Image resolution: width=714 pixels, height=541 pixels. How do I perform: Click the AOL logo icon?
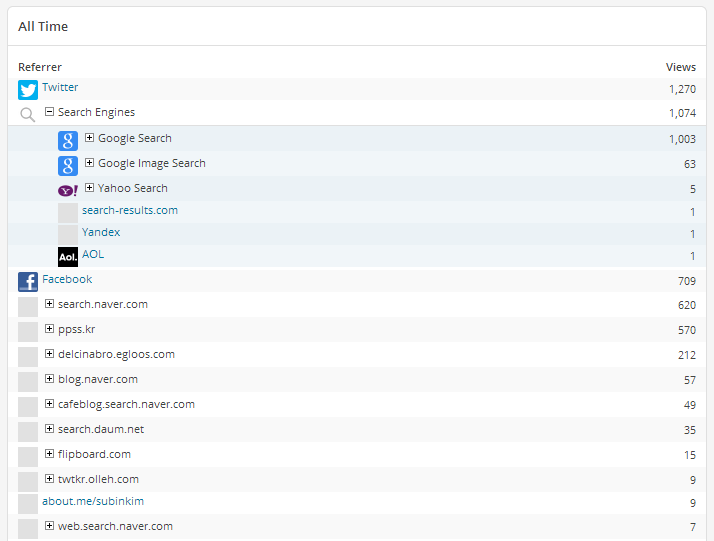coord(68,256)
